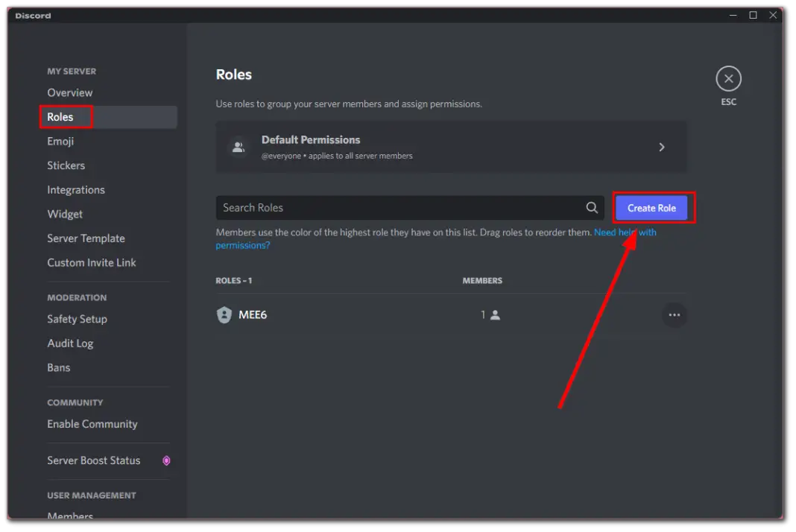
Task: Click the Server Boost Status gem icon
Action: click(x=166, y=460)
